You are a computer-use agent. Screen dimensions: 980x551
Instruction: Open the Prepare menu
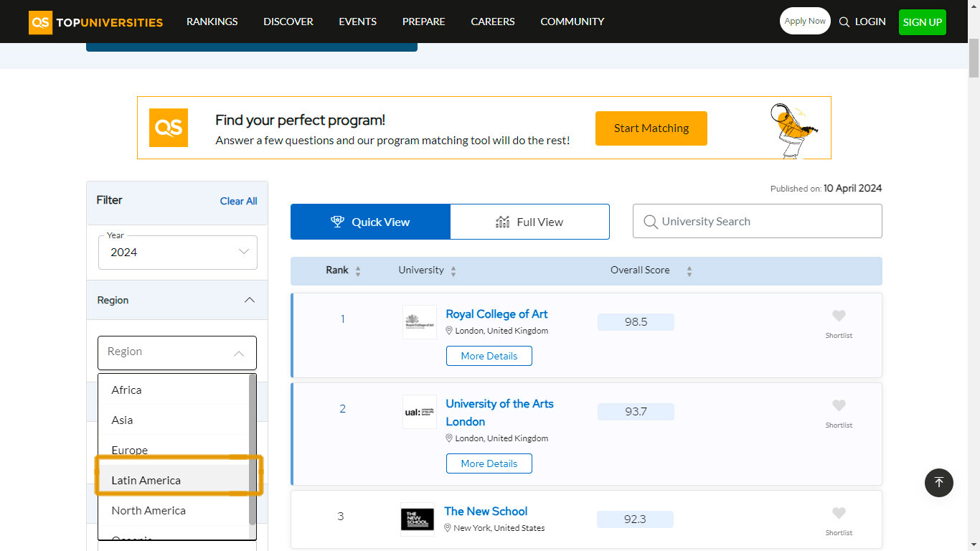pos(423,22)
